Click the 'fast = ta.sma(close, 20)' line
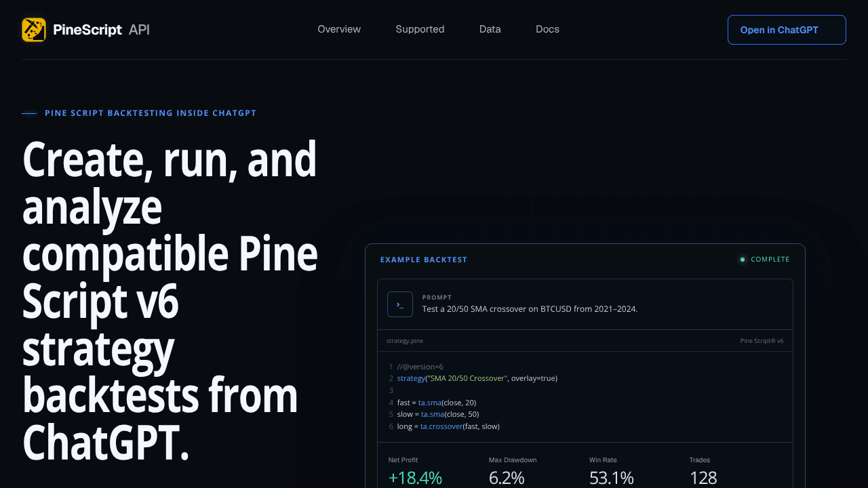Screen dimensions: 868x488 437,403
